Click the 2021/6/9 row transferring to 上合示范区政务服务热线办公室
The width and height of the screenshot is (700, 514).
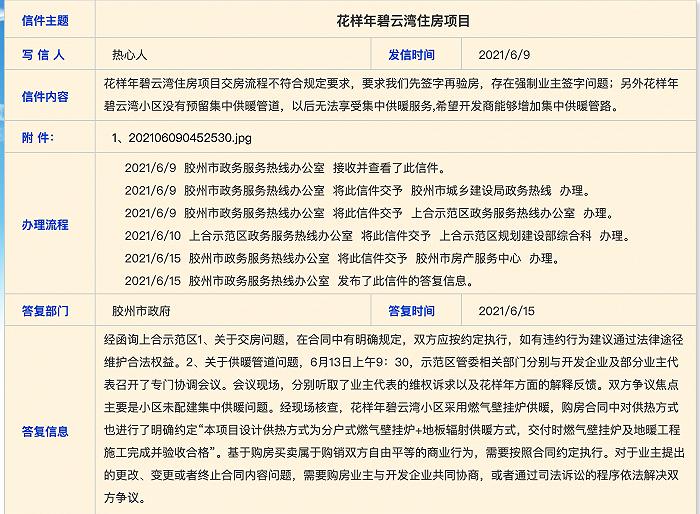pos(370,213)
